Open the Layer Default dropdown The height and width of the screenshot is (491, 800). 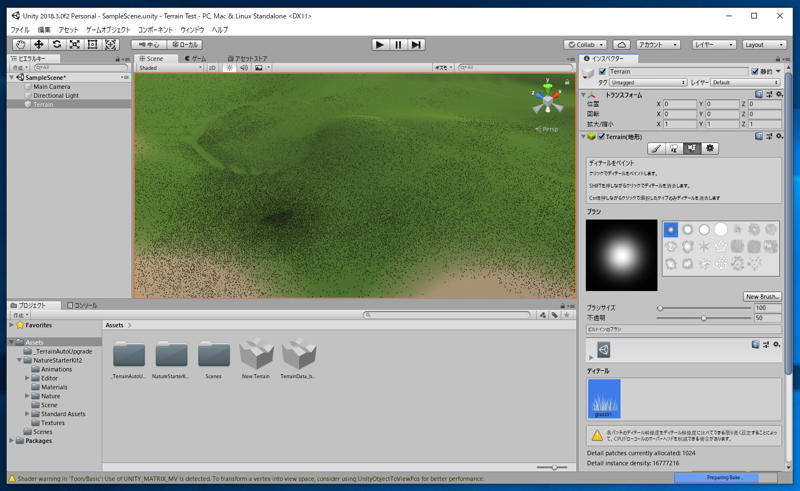[745, 82]
